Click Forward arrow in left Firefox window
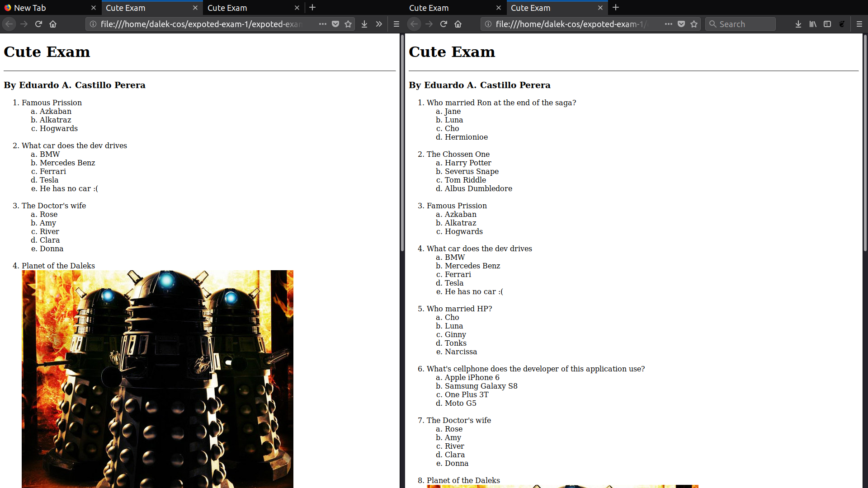 (24, 24)
